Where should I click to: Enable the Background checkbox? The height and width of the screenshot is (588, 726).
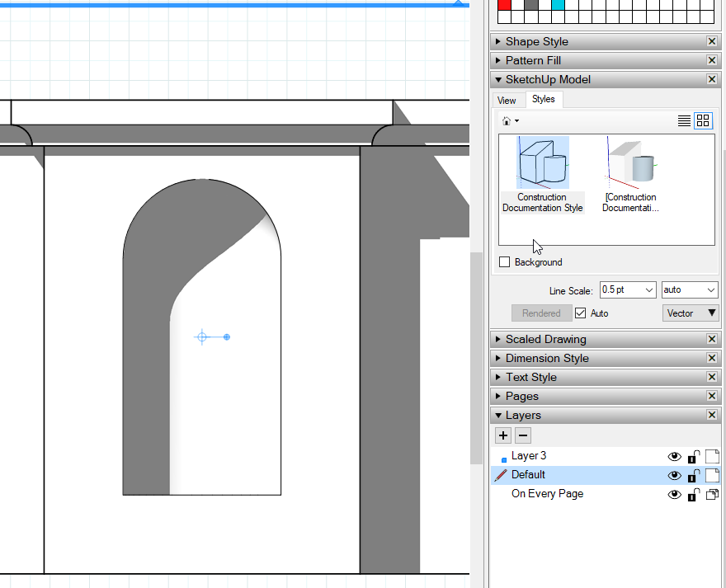[505, 262]
